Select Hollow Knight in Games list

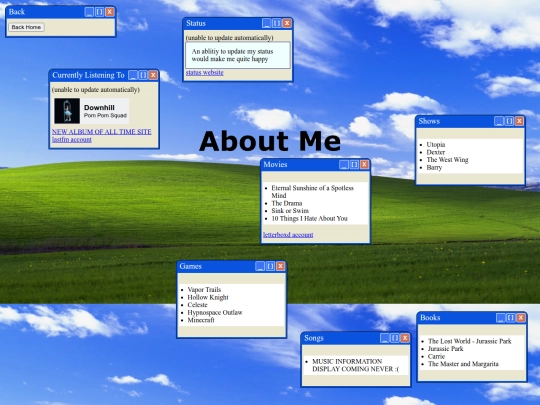[x=208, y=297]
